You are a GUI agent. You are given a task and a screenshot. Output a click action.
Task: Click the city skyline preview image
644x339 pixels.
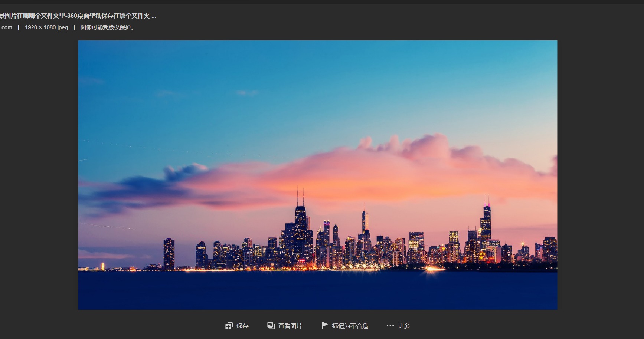(317, 175)
